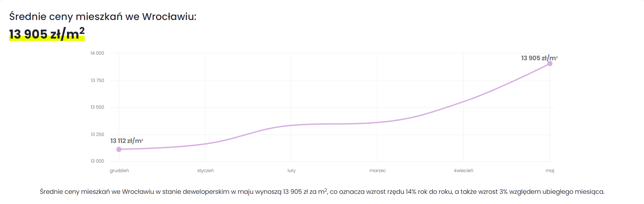The height and width of the screenshot is (204, 644).
Task: Select the 'marzec' x-axis label
Action: pos(378,171)
